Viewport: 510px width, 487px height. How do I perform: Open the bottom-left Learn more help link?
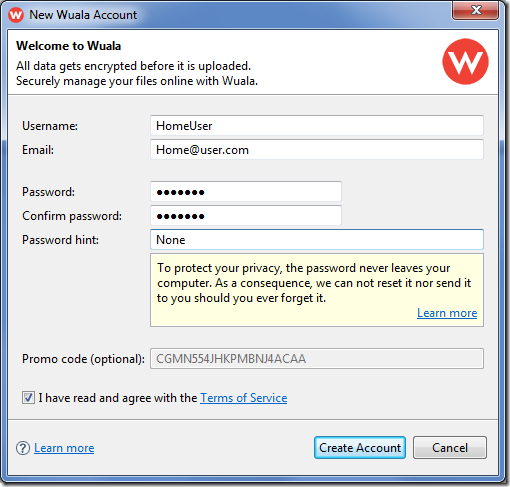pos(64,448)
